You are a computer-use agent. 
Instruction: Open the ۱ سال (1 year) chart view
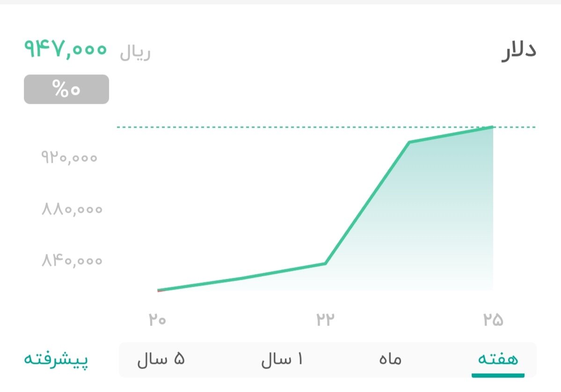point(283,359)
